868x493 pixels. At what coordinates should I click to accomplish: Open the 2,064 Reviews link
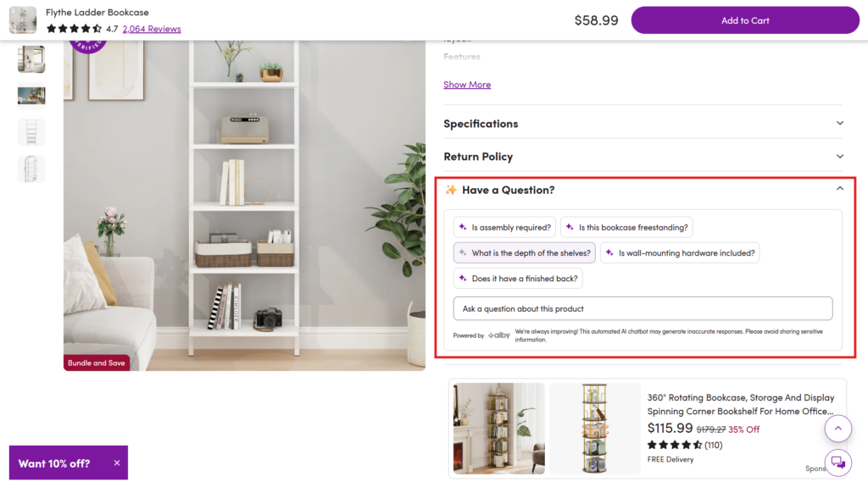coord(152,29)
